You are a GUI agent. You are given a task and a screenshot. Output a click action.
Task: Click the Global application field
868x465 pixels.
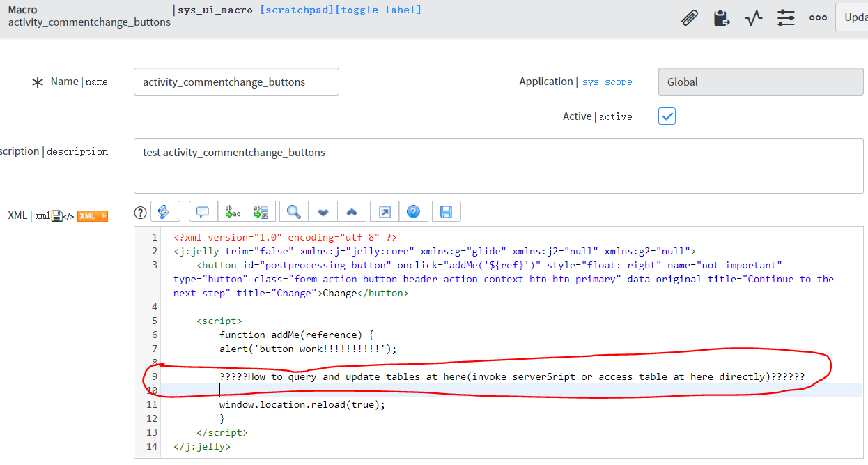click(x=761, y=82)
